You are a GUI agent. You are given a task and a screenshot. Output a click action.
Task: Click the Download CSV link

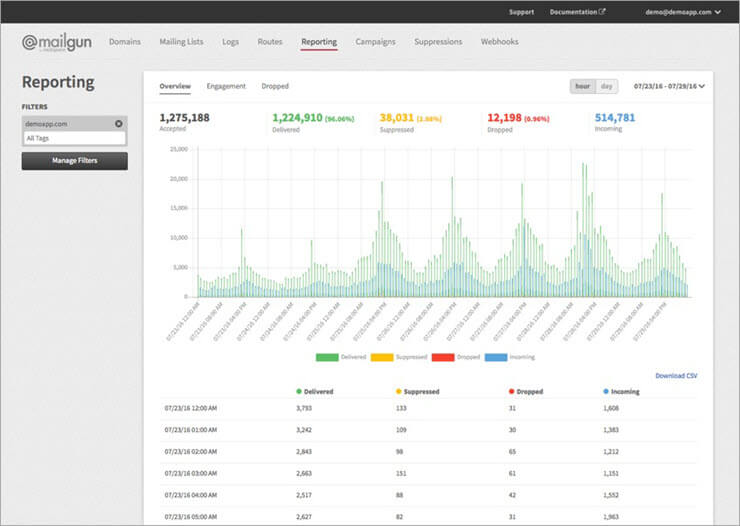676,376
